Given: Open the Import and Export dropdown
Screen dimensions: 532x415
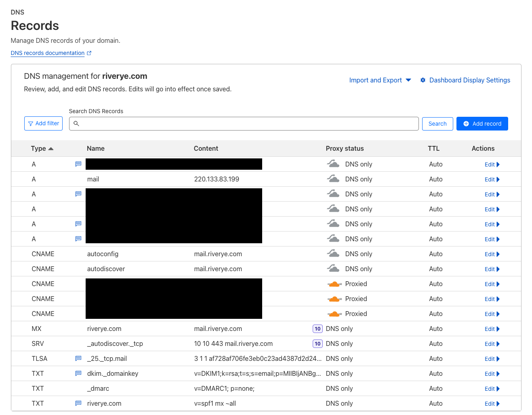Looking at the screenshot, I should click(380, 80).
